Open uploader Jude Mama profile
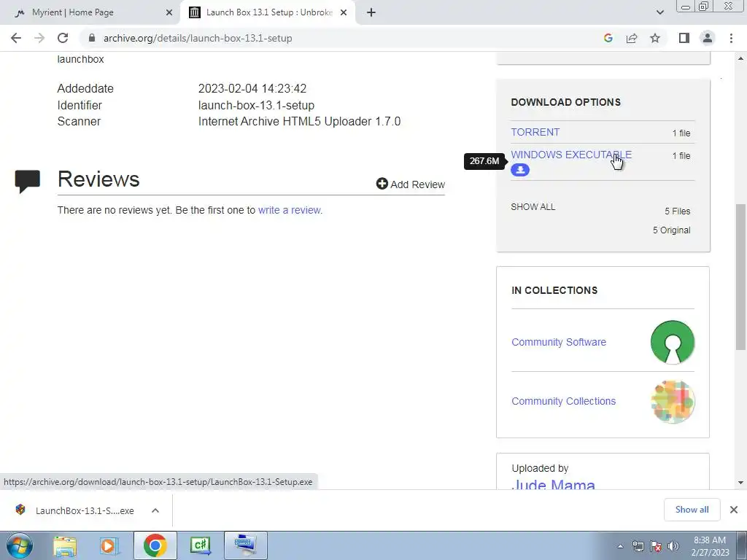 pos(553,485)
